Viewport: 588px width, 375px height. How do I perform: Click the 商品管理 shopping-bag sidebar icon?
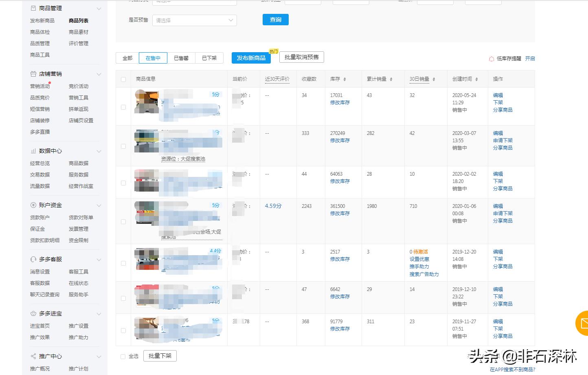(x=33, y=8)
